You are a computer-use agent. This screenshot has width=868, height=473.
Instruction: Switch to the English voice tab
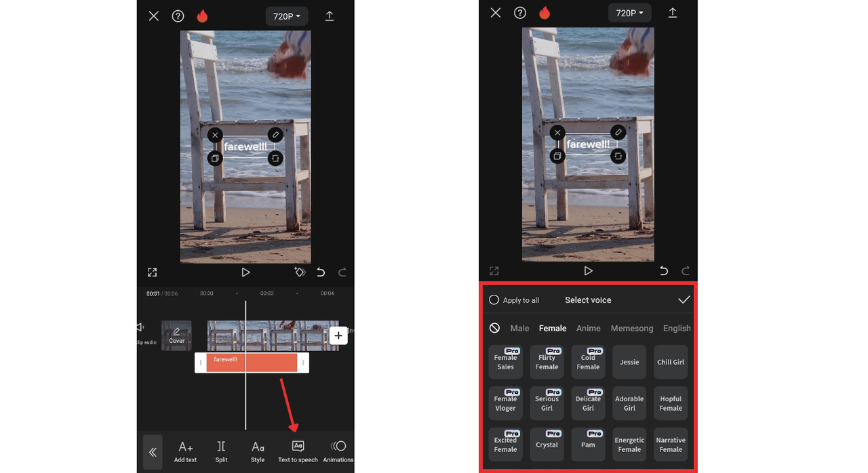tap(677, 329)
